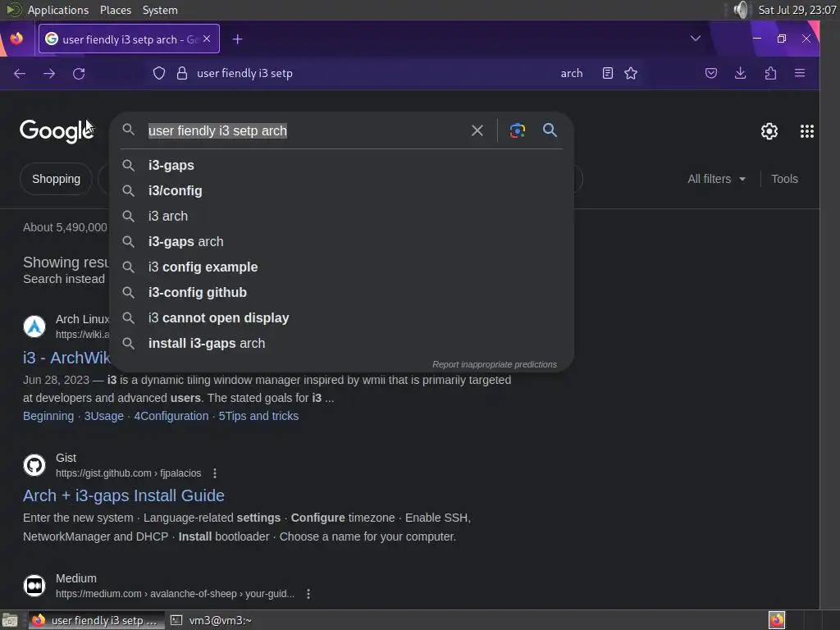Click the Medium favicon on third result
The width and height of the screenshot is (840, 630).
pos(34,586)
